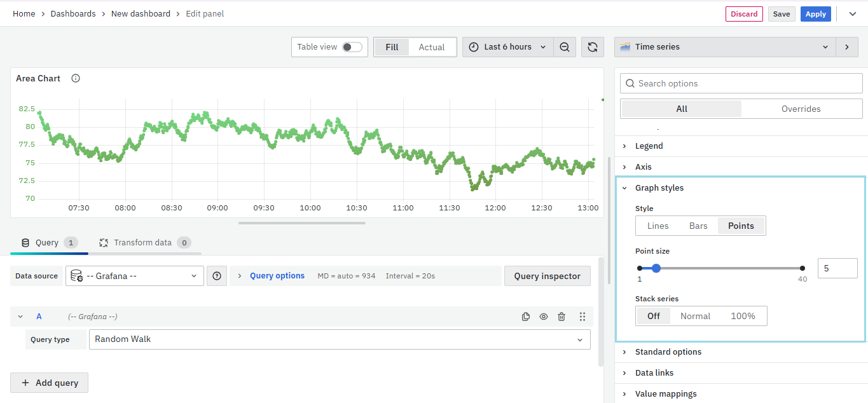Select the Bars graph style
The width and height of the screenshot is (868, 403).
[x=698, y=226]
